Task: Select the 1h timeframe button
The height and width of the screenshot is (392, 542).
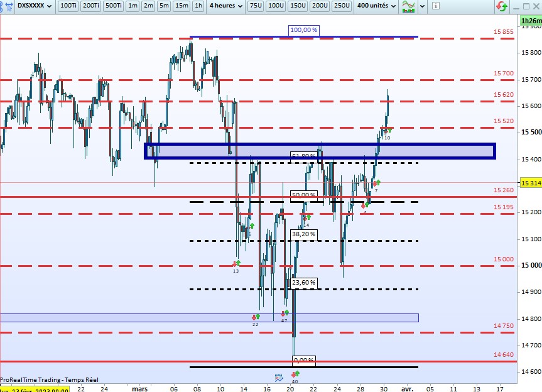Action: (198, 6)
